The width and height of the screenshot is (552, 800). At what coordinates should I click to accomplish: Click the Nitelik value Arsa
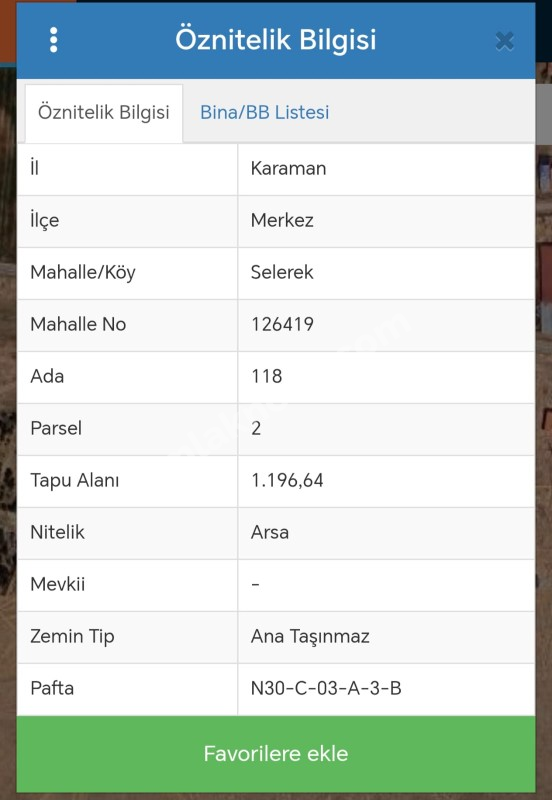tap(270, 533)
